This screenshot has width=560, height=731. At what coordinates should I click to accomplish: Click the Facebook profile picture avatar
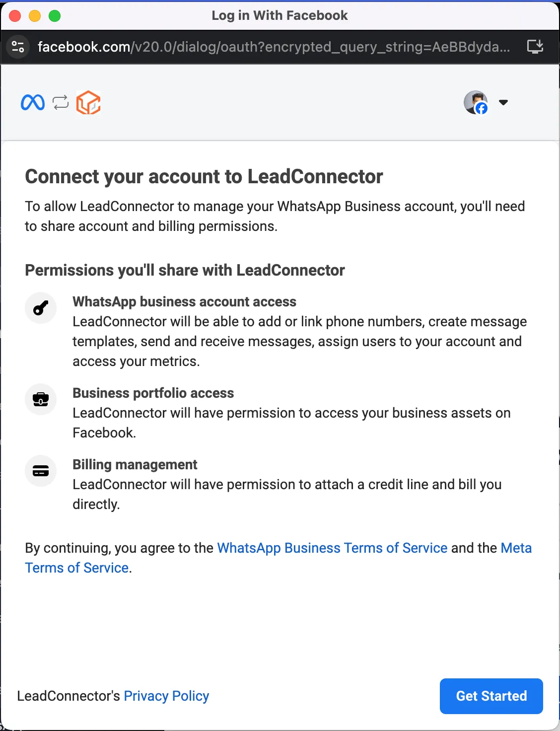tap(476, 102)
